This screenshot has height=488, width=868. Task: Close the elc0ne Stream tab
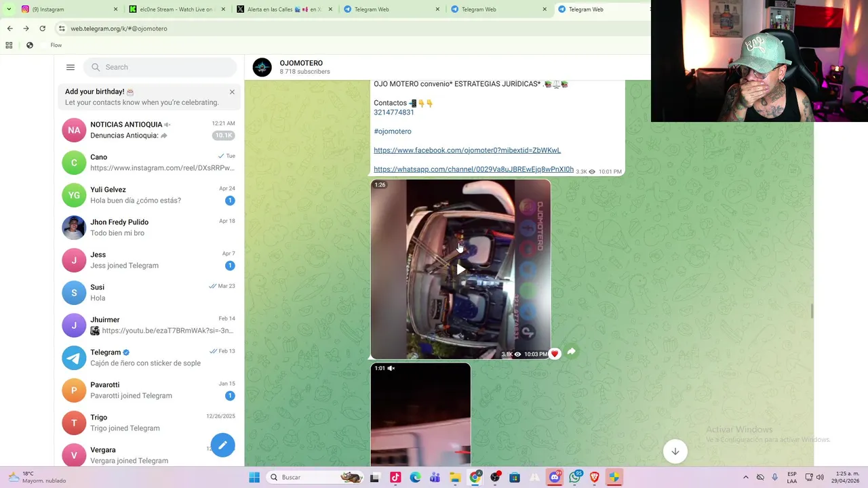tap(222, 9)
